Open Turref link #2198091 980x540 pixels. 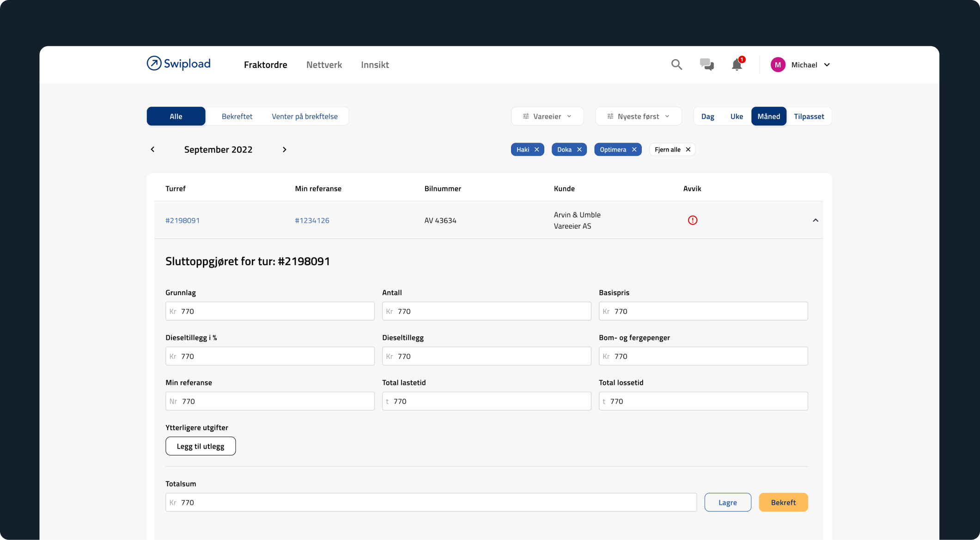coord(183,220)
